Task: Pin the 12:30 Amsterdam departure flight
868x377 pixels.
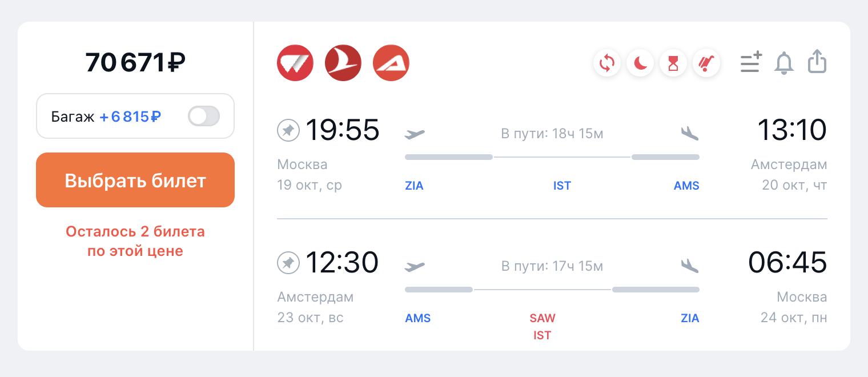Action: (288, 263)
